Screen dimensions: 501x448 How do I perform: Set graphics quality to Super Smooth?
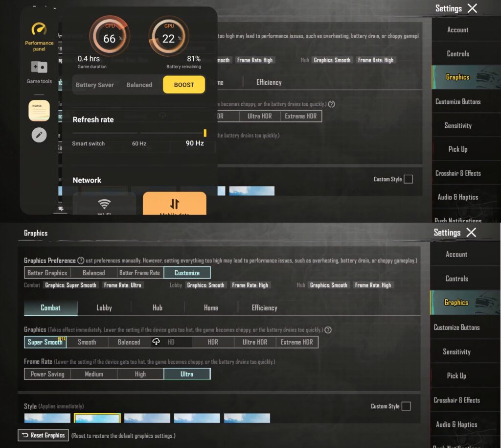pos(45,342)
